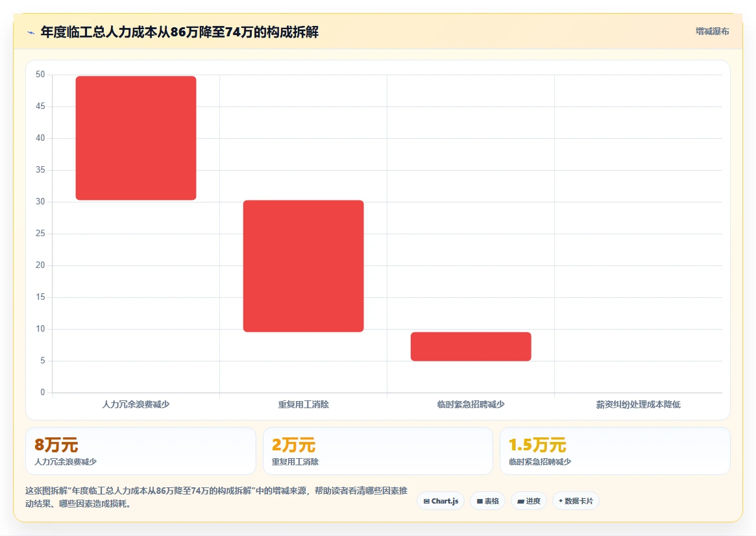
Task: Click the chart title 年度临工总人力成本从86万降至74万的构成拆解
Action: point(179,32)
